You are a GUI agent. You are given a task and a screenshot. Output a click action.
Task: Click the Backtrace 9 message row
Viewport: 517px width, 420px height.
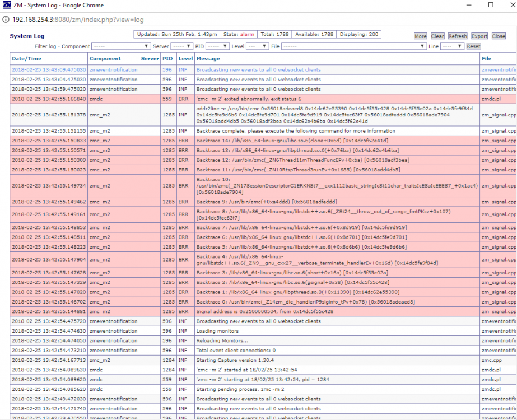click(267, 202)
